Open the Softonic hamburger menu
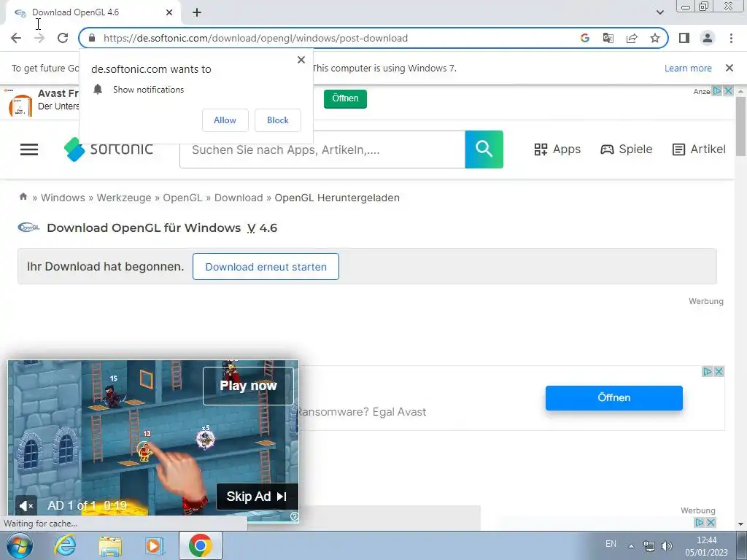The image size is (747, 560). tap(29, 149)
